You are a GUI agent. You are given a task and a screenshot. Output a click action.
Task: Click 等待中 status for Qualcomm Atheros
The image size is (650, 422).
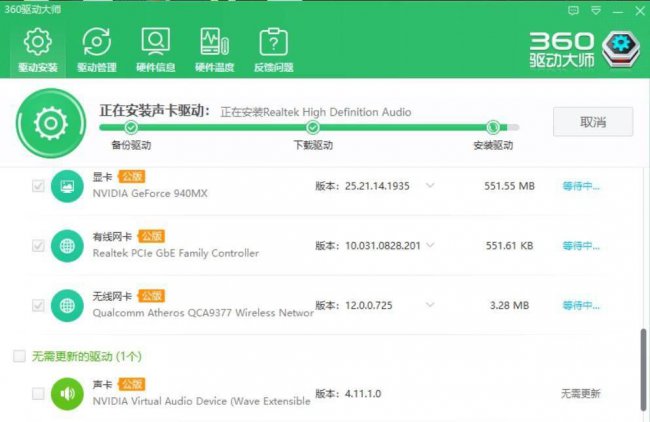pos(581,306)
